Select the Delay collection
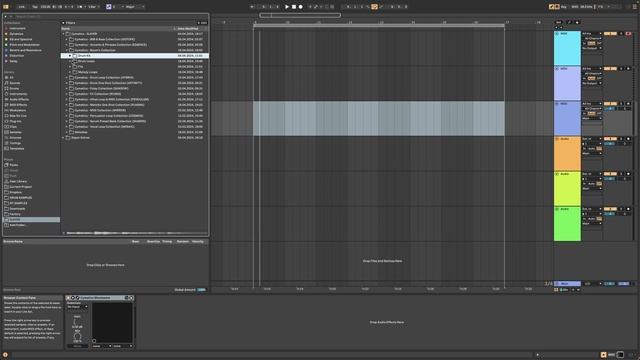 [x=13, y=61]
